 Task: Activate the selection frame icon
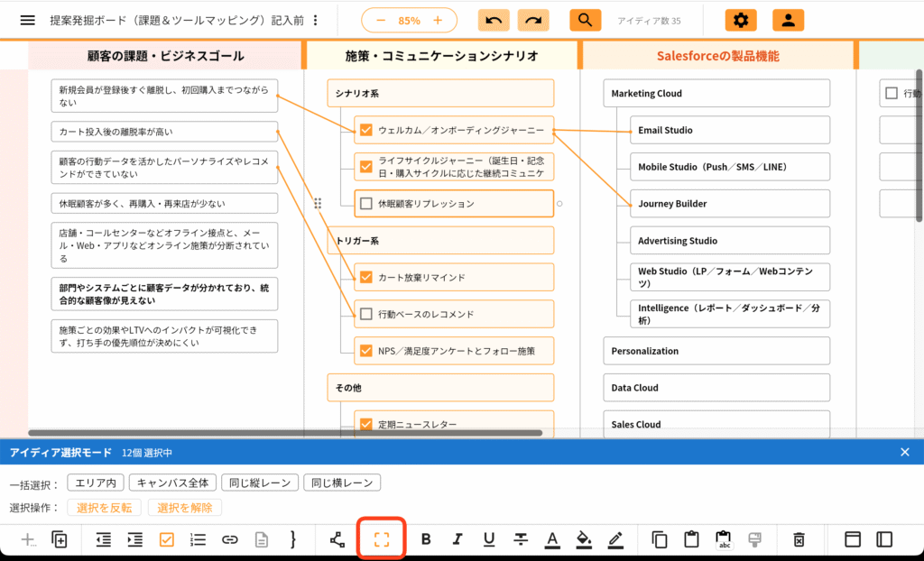point(381,538)
